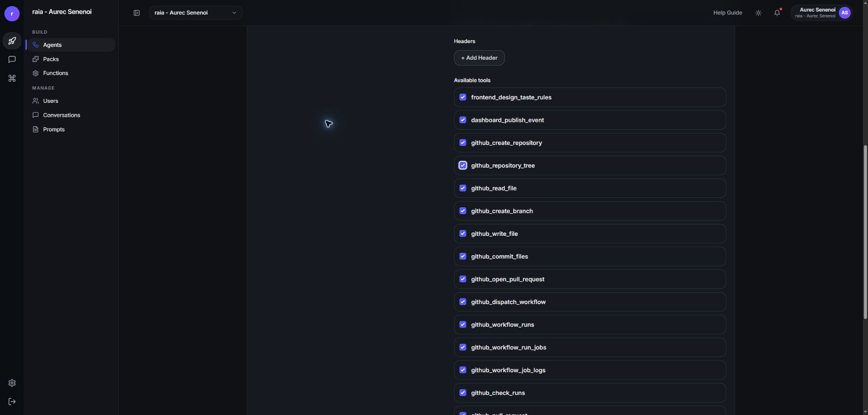Viewport: 868px width, 415px height.
Task: Open the command symbol icon in left rail
Action: 12,78
